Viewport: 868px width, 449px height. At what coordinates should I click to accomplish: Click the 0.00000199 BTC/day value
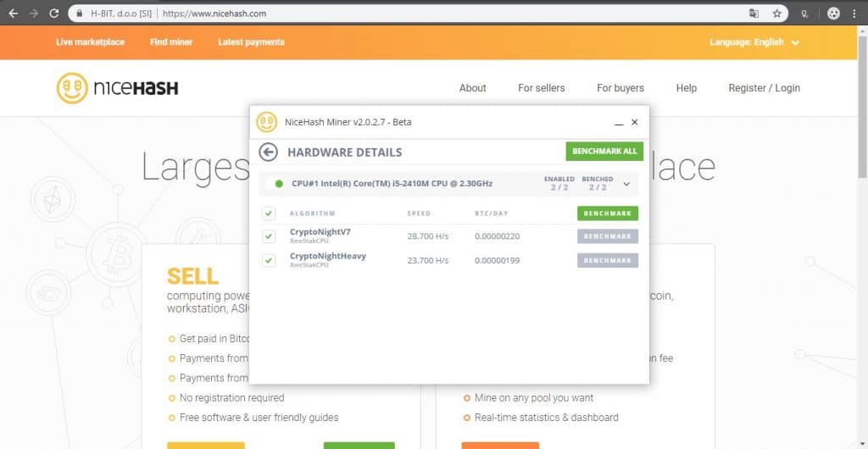(497, 260)
